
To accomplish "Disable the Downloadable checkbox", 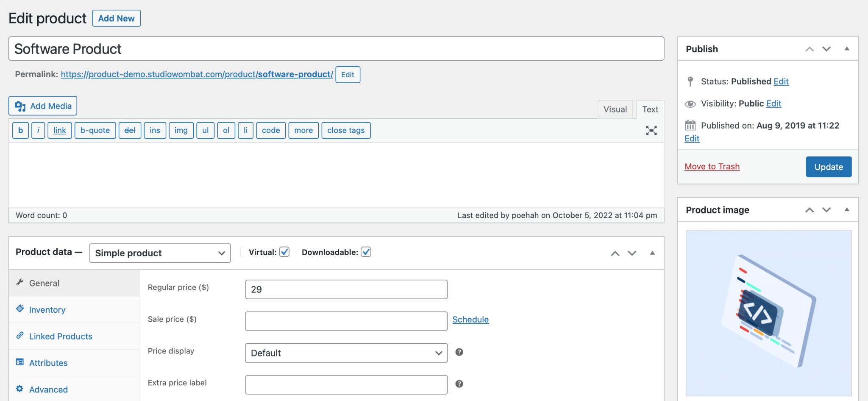I will [x=366, y=252].
